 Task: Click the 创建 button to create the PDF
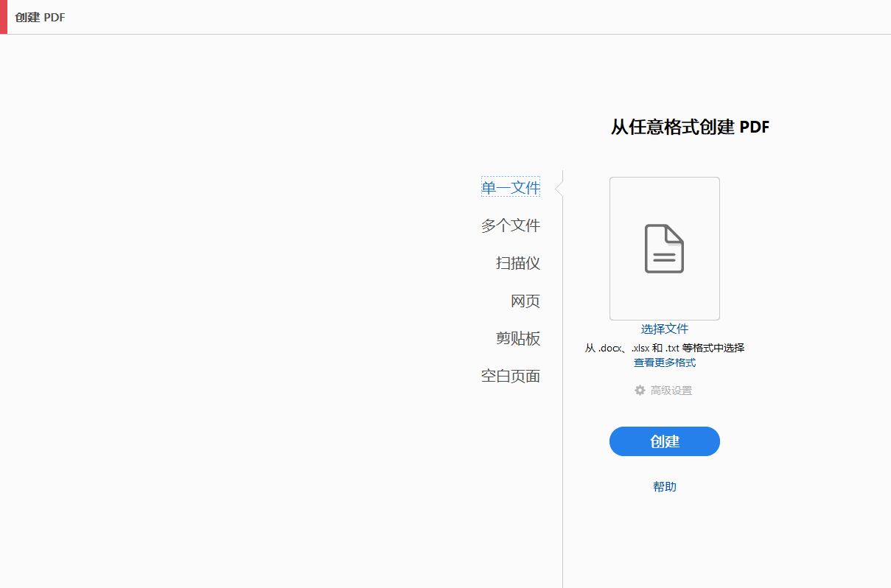click(664, 441)
